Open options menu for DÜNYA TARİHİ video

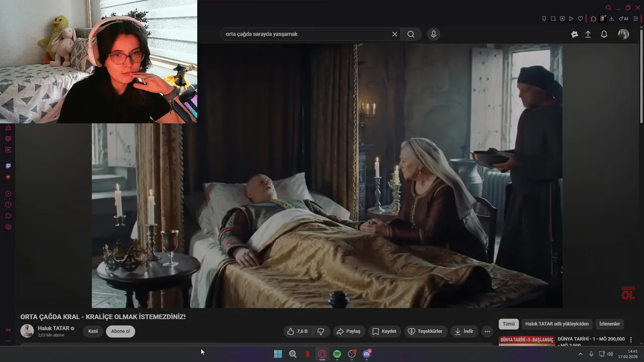click(x=631, y=340)
